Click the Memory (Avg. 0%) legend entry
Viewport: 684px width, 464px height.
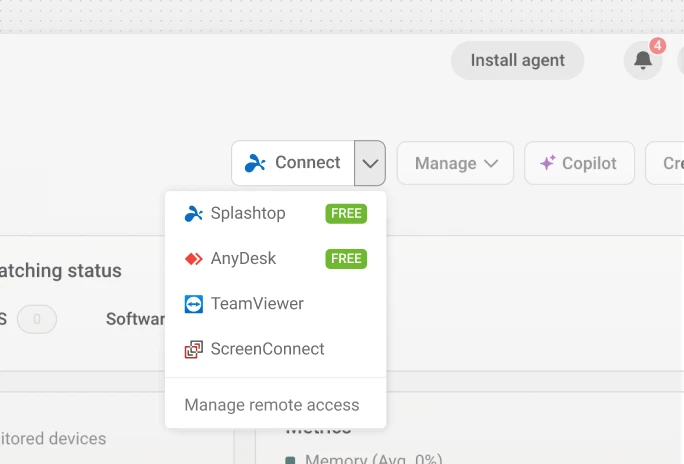click(x=364, y=459)
